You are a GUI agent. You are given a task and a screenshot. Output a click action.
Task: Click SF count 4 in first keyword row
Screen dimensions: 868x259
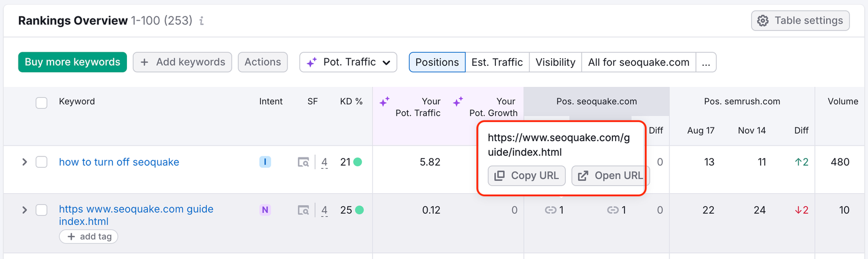pos(324,162)
